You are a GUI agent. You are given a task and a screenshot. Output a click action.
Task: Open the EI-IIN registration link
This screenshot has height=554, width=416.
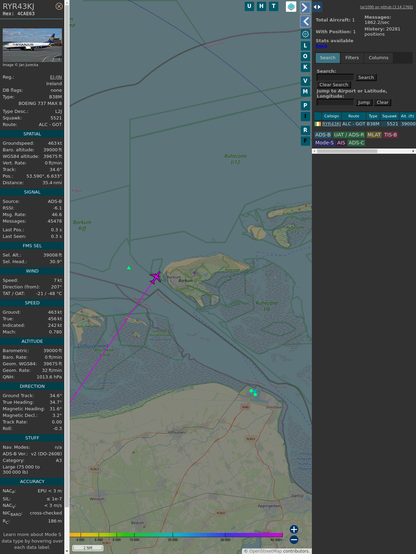pyautogui.click(x=55, y=77)
